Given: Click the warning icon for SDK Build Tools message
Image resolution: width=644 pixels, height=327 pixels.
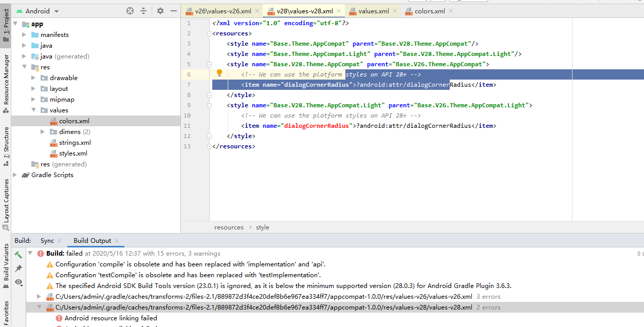Looking at the screenshot, I should pyautogui.click(x=50, y=286).
